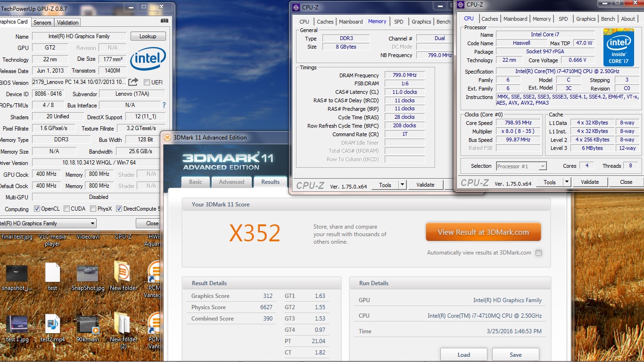This screenshot has height=362, width=644.
Task: Select the Results tab in 3DMark 11
Action: point(271,182)
